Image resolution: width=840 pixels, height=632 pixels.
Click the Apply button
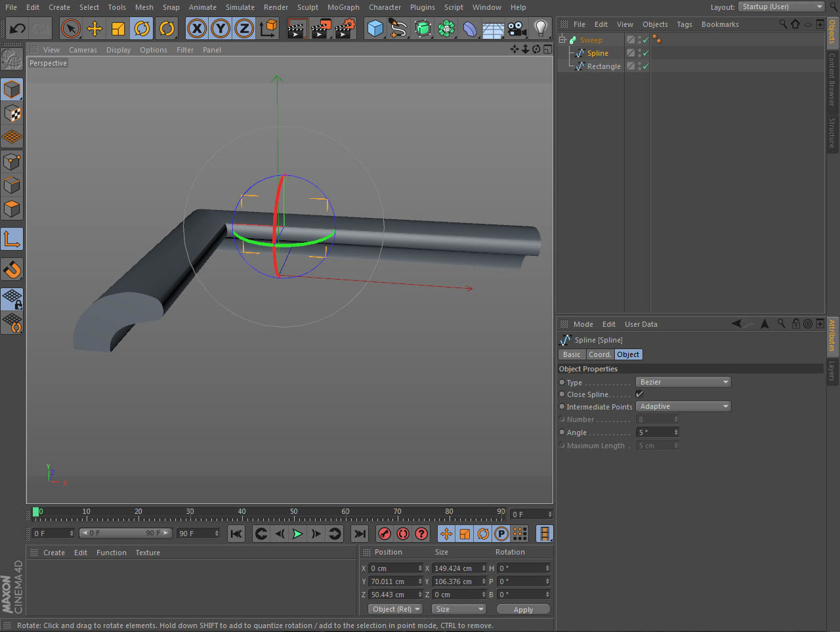click(523, 610)
